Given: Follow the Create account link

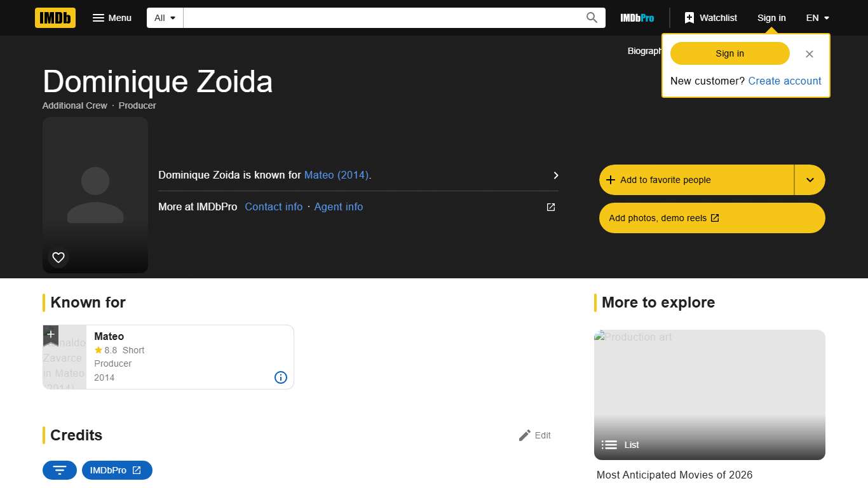Looking at the screenshot, I should point(784,81).
